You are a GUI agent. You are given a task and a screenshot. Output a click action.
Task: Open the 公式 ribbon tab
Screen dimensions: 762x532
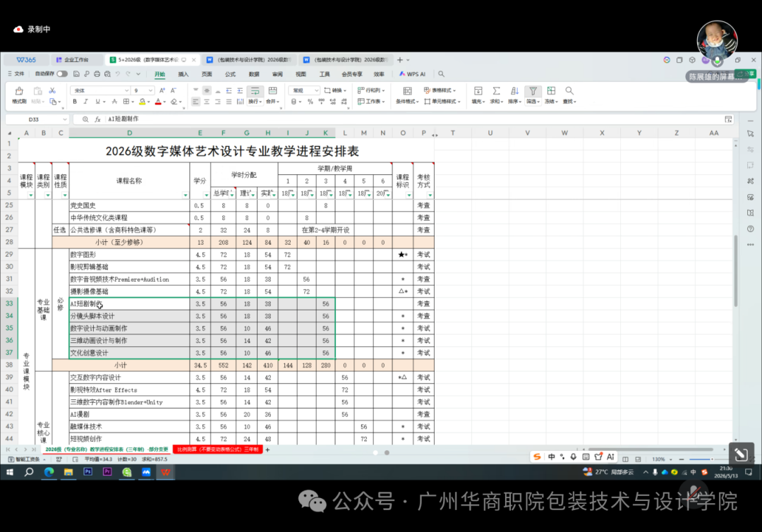(230, 74)
